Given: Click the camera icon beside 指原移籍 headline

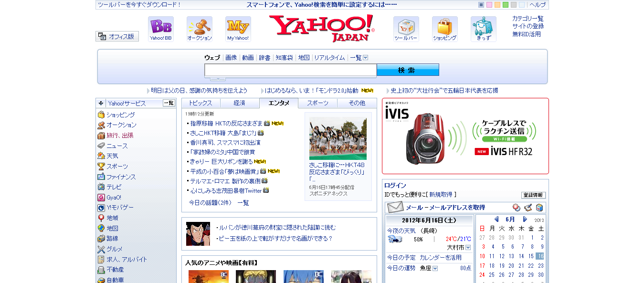Looking at the screenshot, I should point(267,123).
